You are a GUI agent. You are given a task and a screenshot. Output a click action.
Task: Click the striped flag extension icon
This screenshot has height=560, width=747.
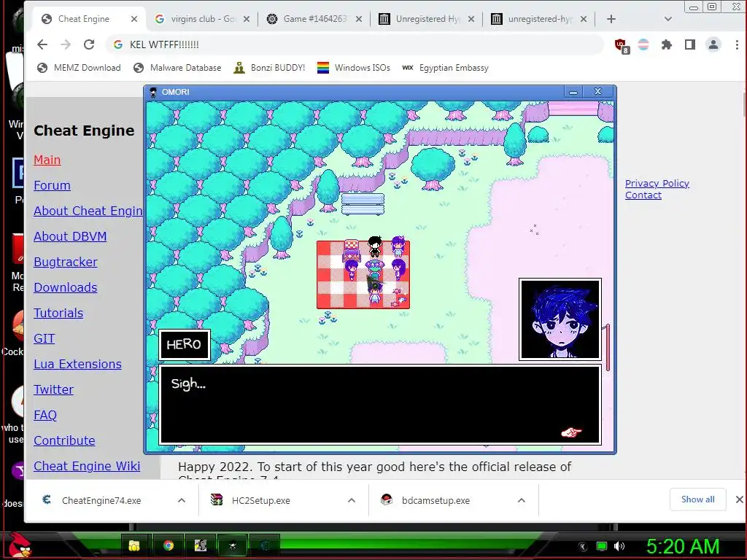click(x=643, y=44)
